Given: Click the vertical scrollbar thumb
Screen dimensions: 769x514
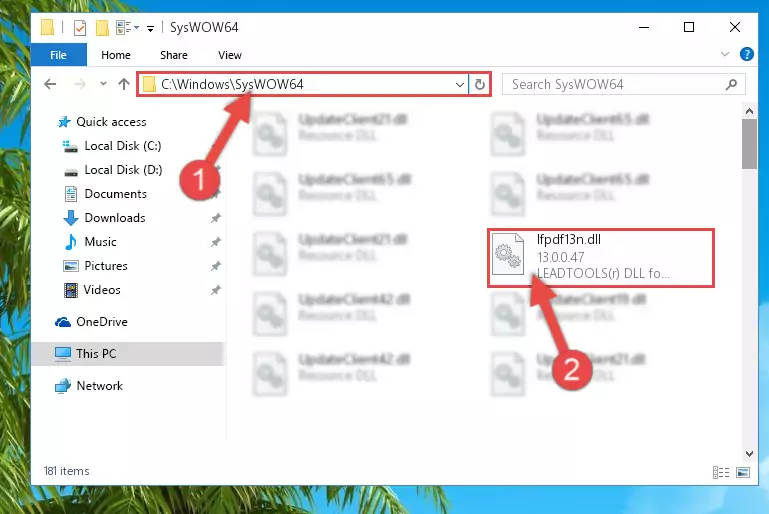Looking at the screenshot, I should click(749, 144).
